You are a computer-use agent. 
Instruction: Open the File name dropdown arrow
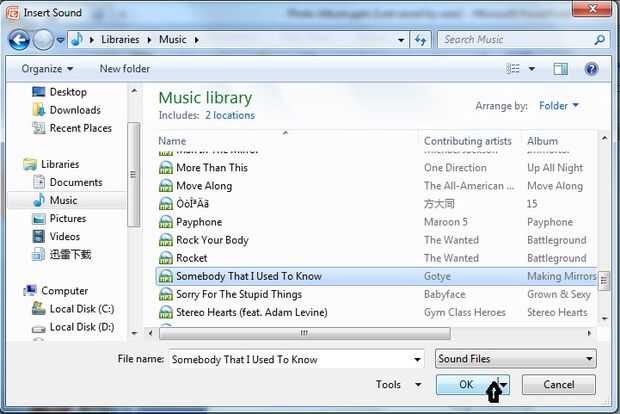click(417, 359)
